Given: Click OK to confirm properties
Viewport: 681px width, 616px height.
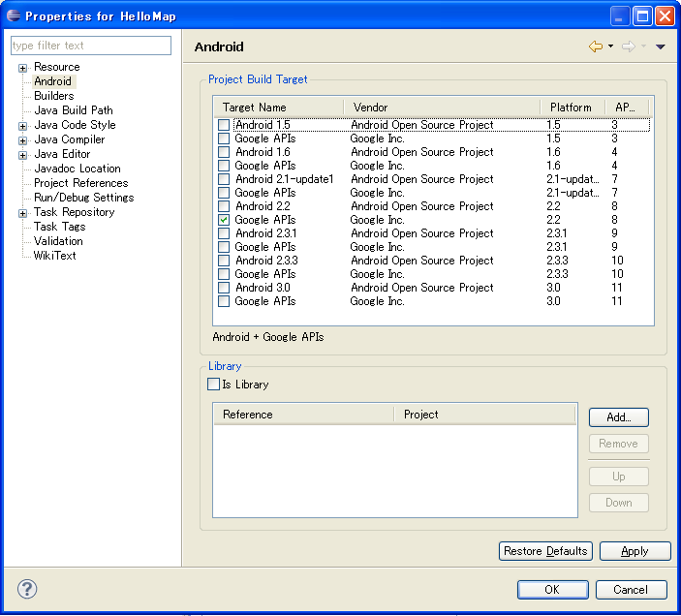Looking at the screenshot, I should point(552,590).
